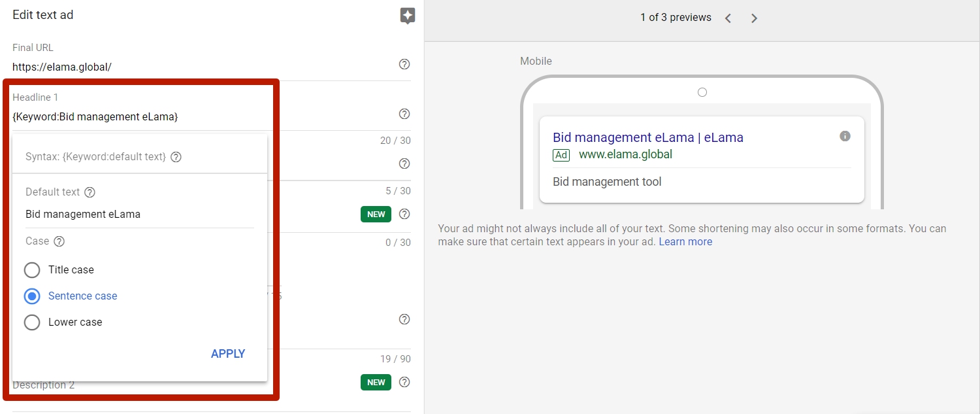Click the Default text label

pyautogui.click(x=52, y=192)
